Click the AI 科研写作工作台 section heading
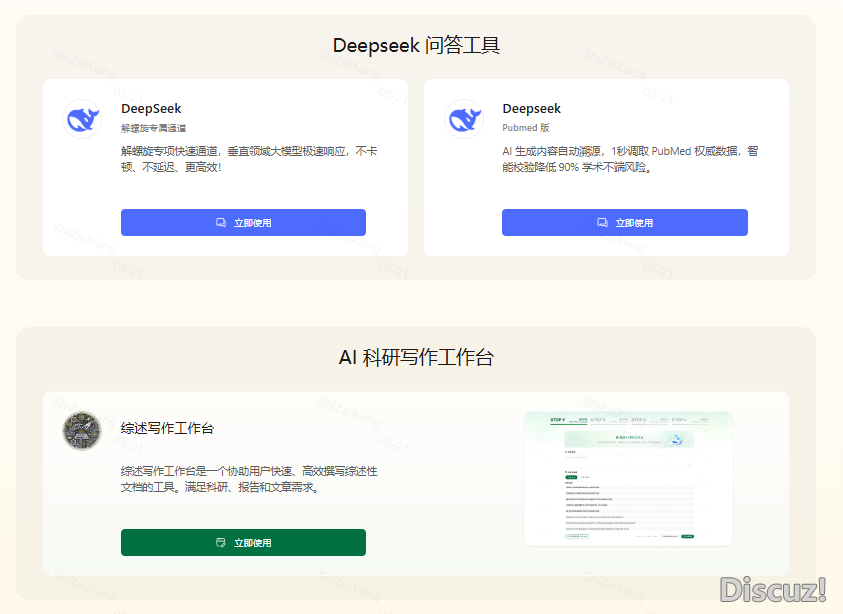The width and height of the screenshot is (843, 614). (x=416, y=357)
